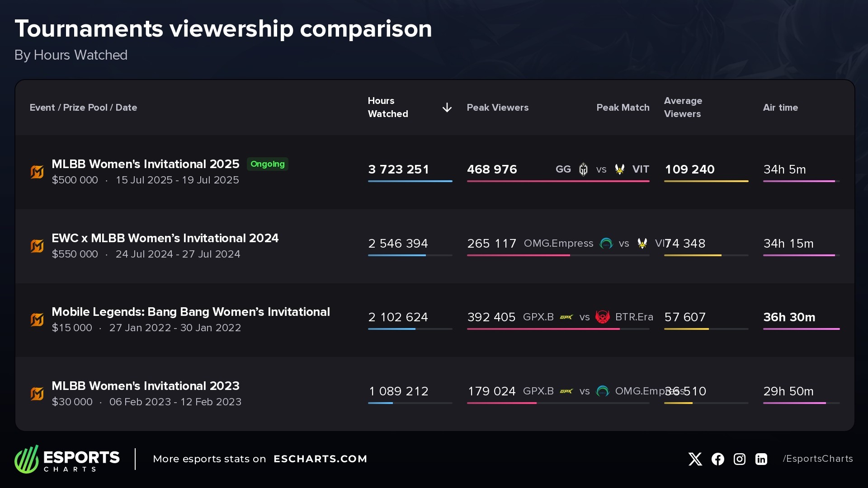Click the Esports Charts logo

67,459
